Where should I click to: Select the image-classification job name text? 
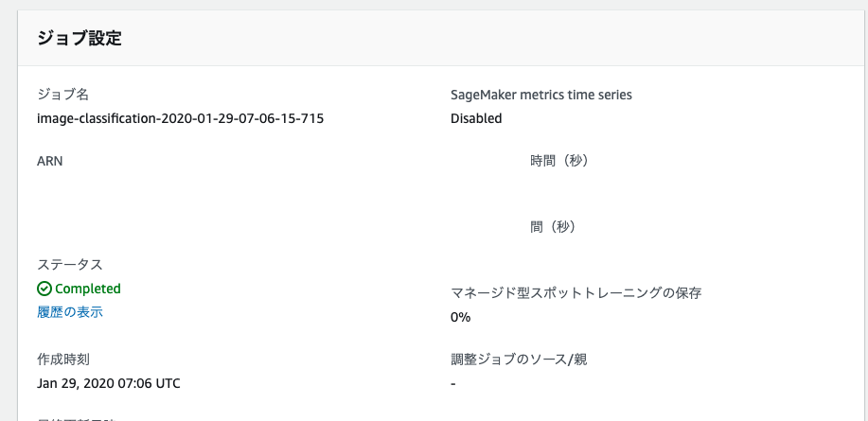181,118
